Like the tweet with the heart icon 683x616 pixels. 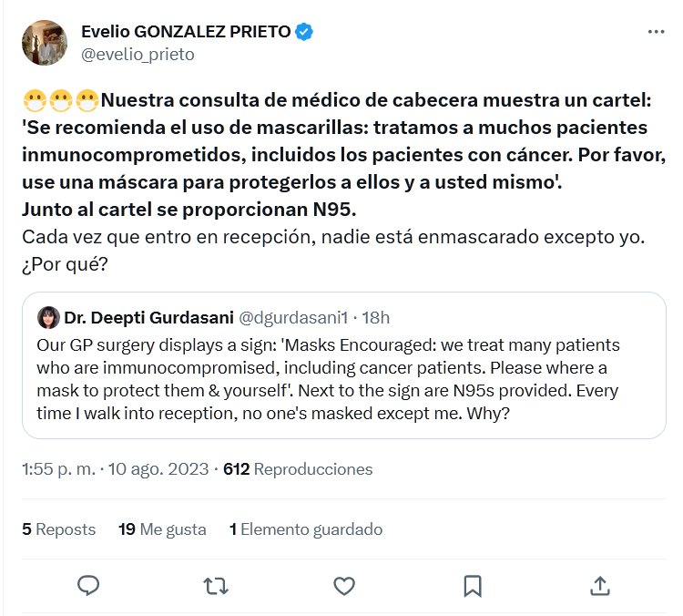pyautogui.click(x=343, y=584)
